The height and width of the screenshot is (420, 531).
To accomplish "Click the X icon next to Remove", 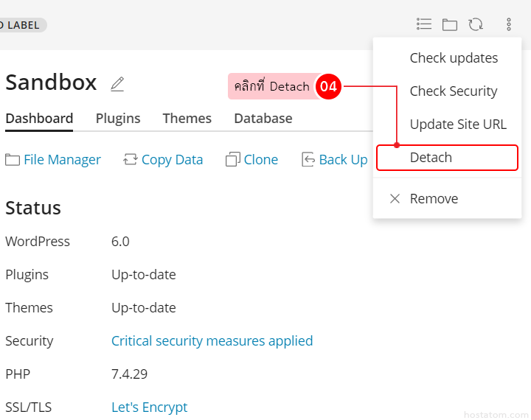I will (x=395, y=199).
